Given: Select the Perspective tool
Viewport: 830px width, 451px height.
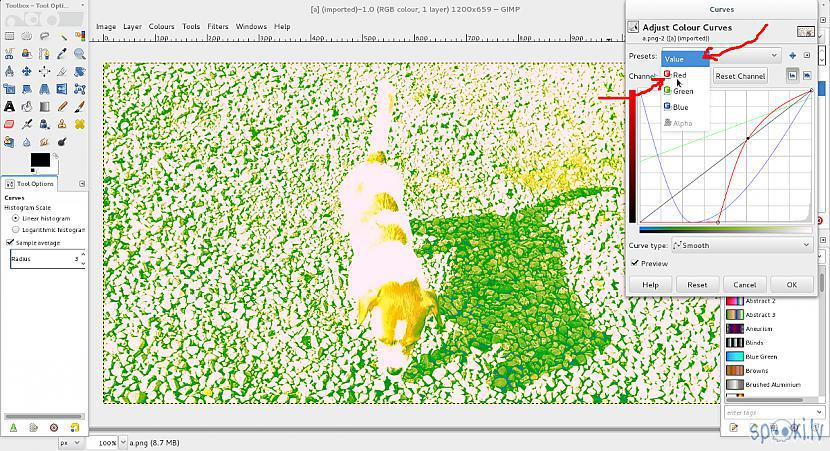Looking at the screenshot, I should 44,89.
